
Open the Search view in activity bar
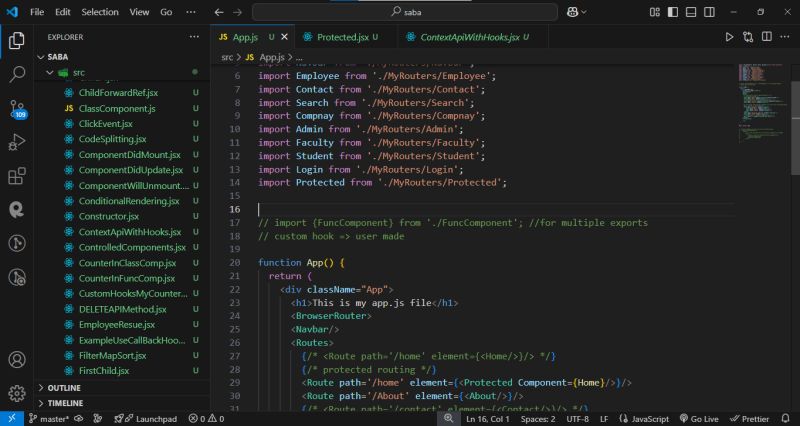[x=17, y=74]
